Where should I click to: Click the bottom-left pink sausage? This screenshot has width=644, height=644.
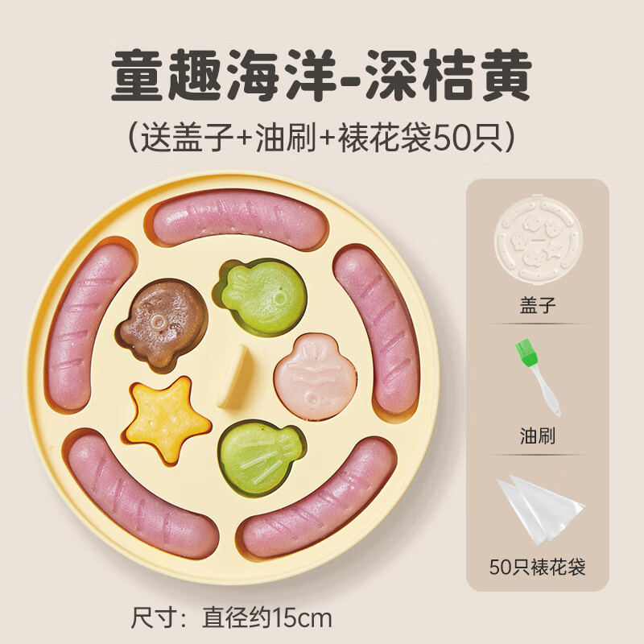click(x=142, y=497)
